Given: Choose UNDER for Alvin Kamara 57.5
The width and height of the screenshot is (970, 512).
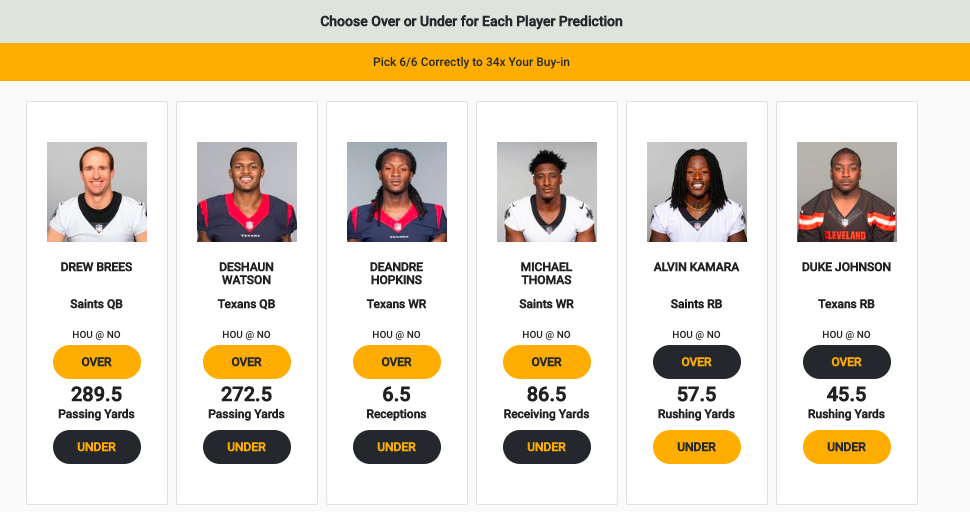Looking at the screenshot, I should [x=697, y=447].
